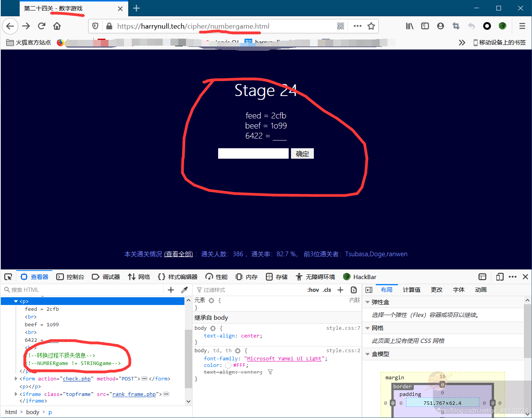Screen dimensions: 532x418
Task: Open tracking protection shield info
Action: (95, 26)
